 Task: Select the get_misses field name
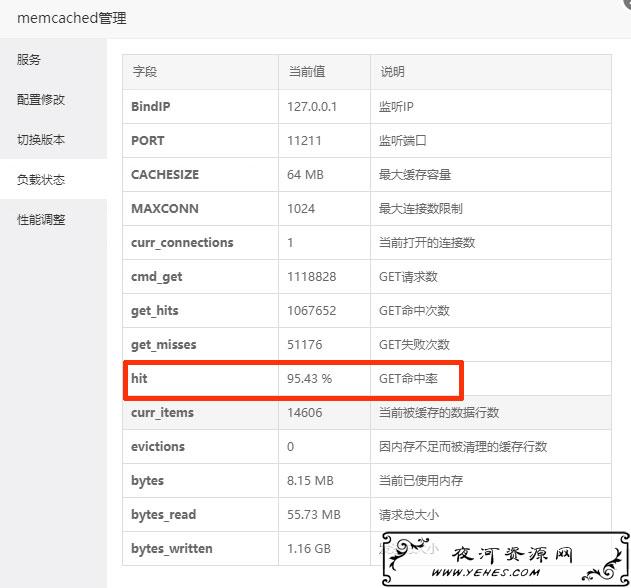click(x=164, y=345)
